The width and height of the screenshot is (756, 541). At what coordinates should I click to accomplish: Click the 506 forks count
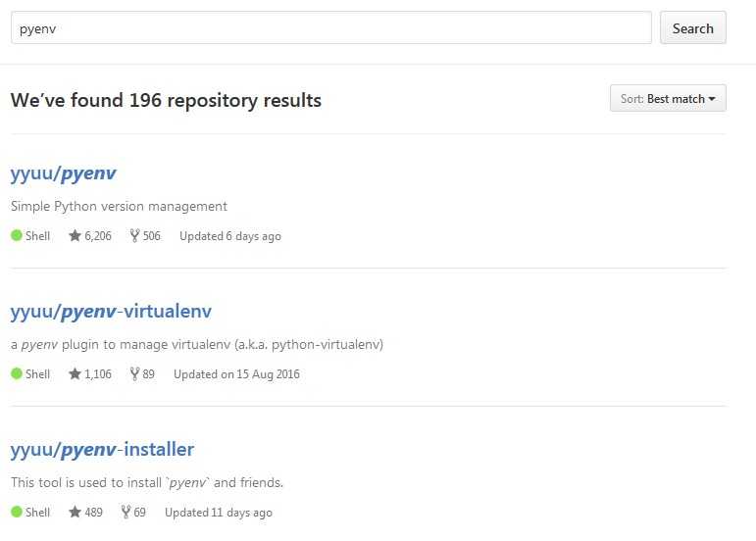[151, 236]
